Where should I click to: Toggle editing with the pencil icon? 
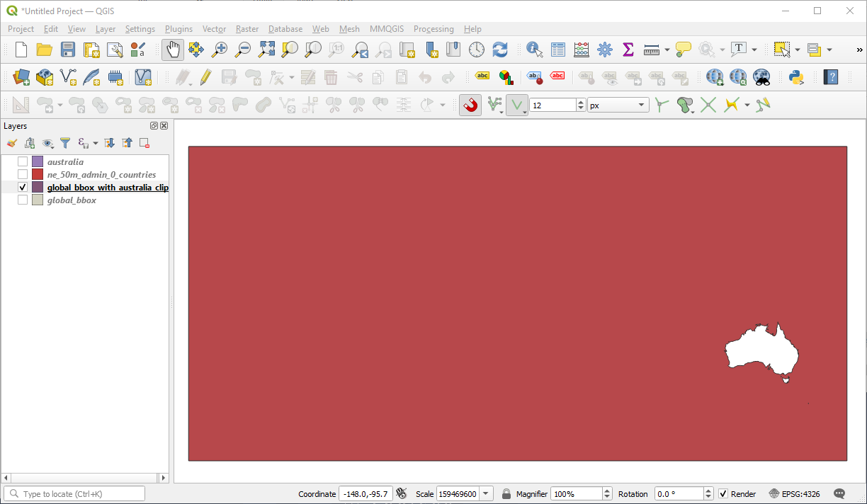[205, 77]
